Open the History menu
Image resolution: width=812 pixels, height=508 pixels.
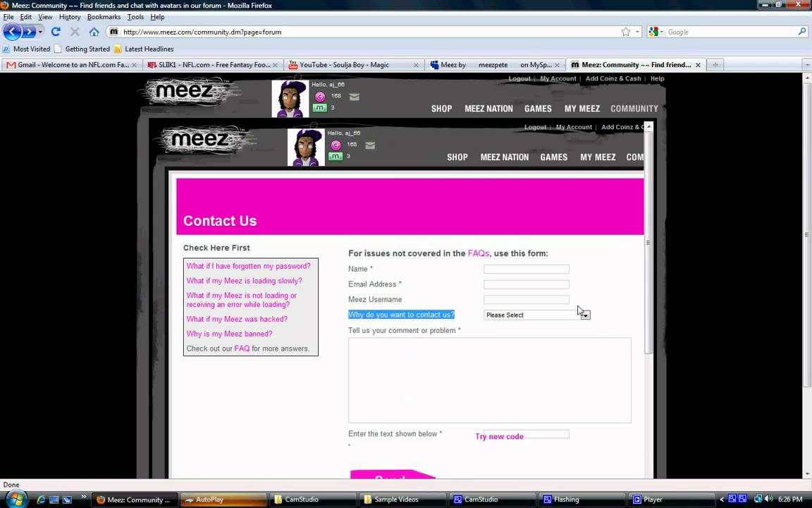pos(69,17)
